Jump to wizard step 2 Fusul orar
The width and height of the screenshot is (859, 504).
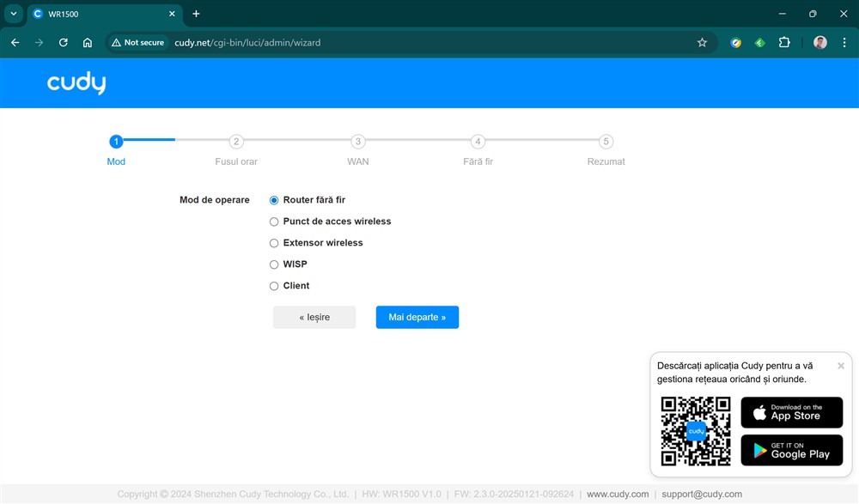[236, 142]
